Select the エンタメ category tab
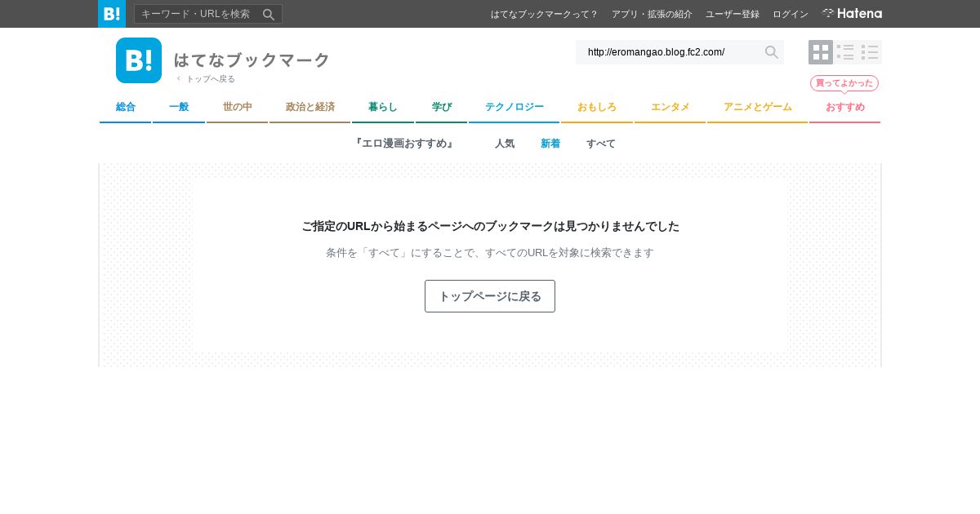The width and height of the screenshot is (980, 514). 670,108
